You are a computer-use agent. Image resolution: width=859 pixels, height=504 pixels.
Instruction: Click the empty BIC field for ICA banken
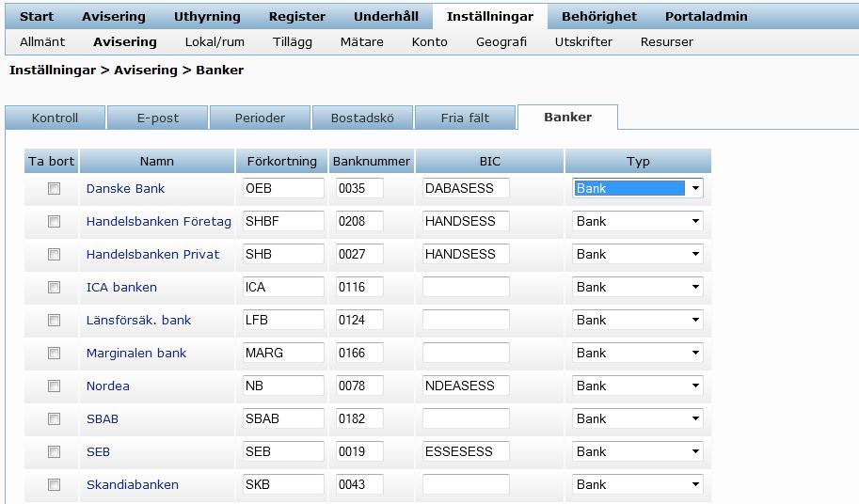(466, 287)
